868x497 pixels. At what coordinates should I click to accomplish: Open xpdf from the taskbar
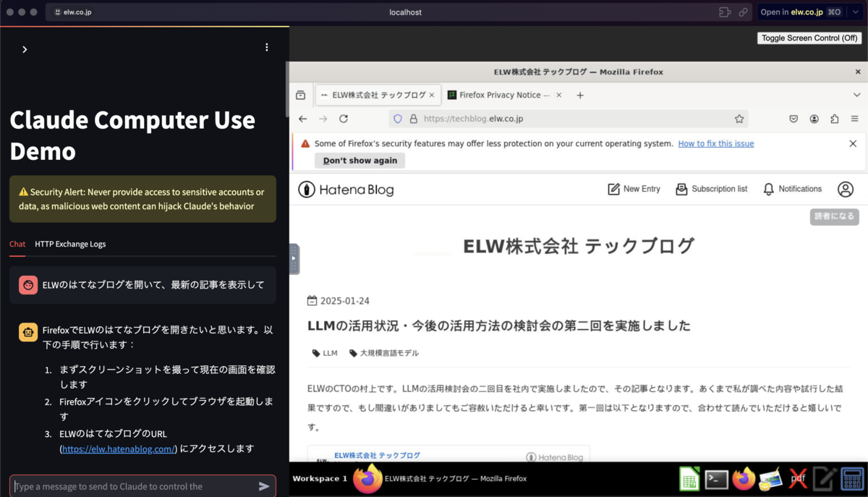coord(797,479)
